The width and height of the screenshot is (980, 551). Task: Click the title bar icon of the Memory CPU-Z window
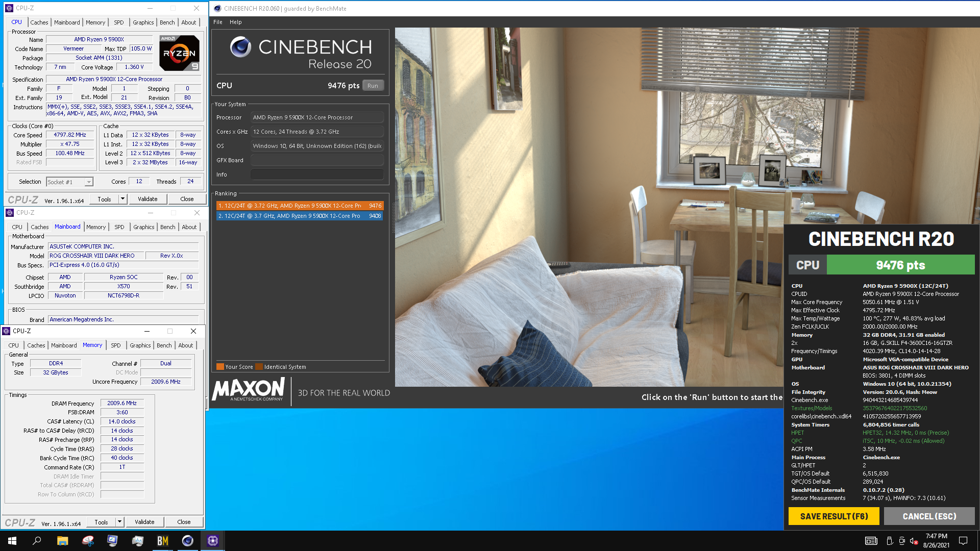pos(6,331)
